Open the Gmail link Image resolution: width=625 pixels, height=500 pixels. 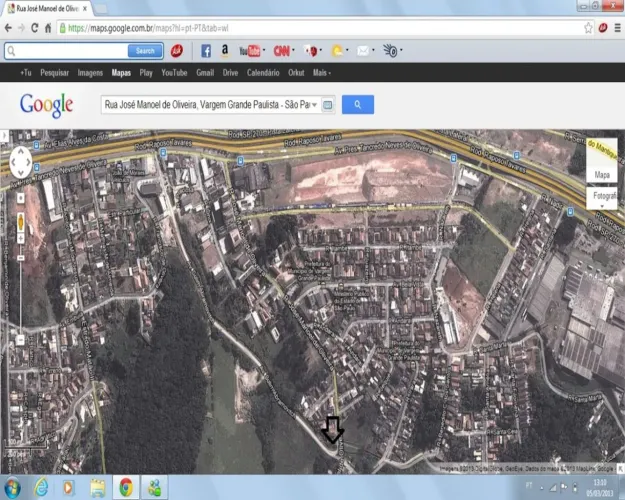click(x=205, y=73)
